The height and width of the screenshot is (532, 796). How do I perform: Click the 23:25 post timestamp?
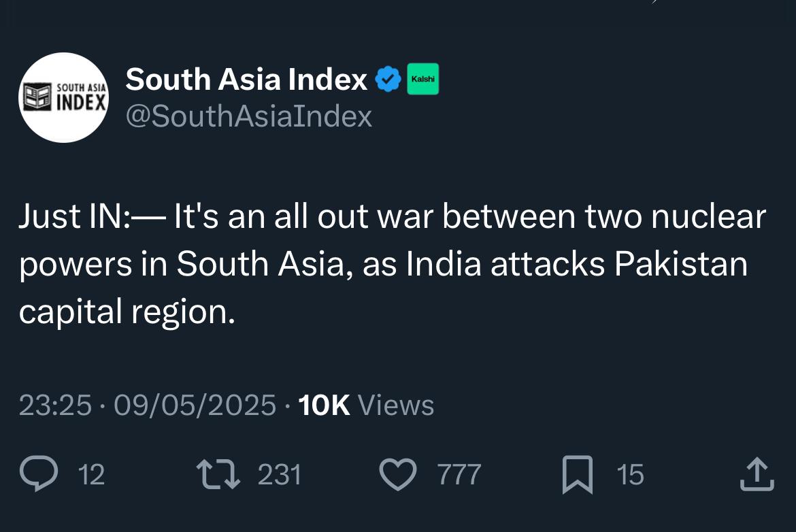[55, 405]
